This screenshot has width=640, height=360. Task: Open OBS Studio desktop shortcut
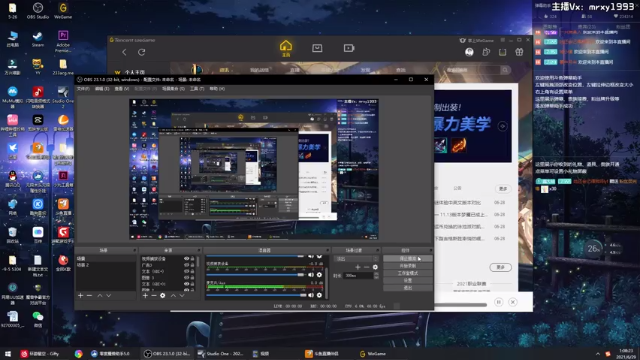coord(38,11)
